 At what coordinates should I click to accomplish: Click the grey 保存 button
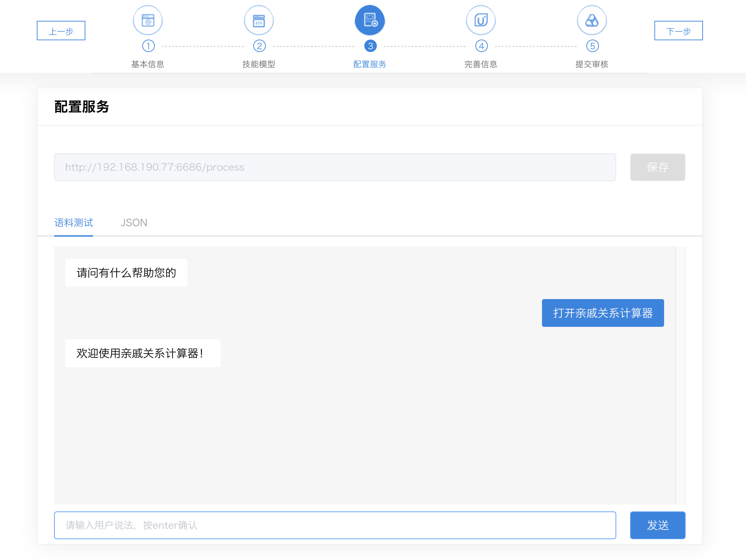coord(658,167)
